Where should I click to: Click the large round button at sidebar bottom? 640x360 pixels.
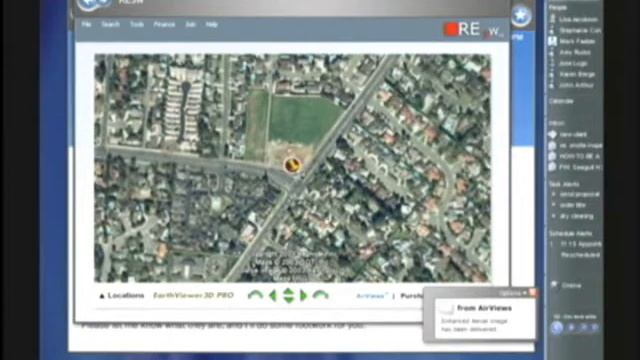pos(557,327)
